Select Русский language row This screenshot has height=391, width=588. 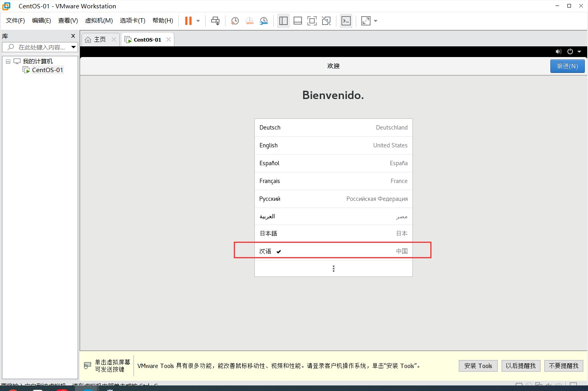point(334,199)
